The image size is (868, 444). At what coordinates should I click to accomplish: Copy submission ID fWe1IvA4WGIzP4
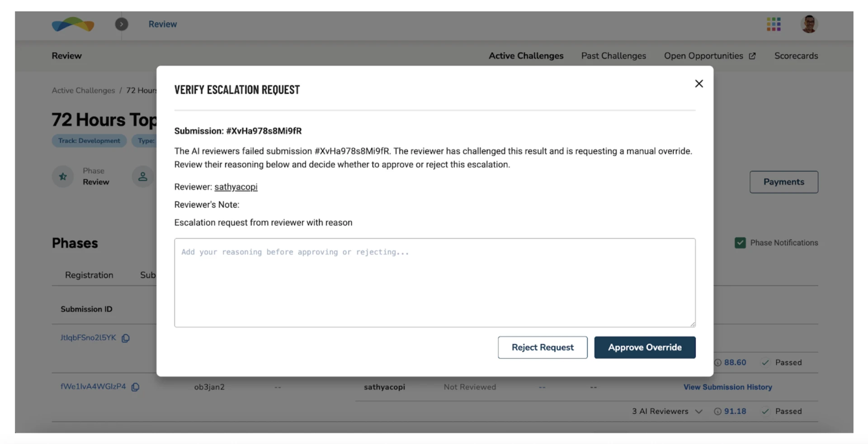point(135,387)
